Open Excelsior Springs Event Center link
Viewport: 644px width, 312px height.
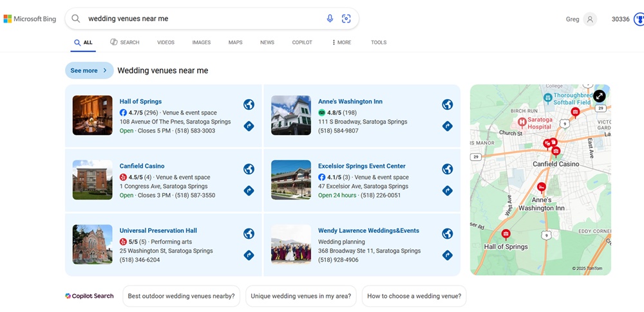click(x=361, y=166)
